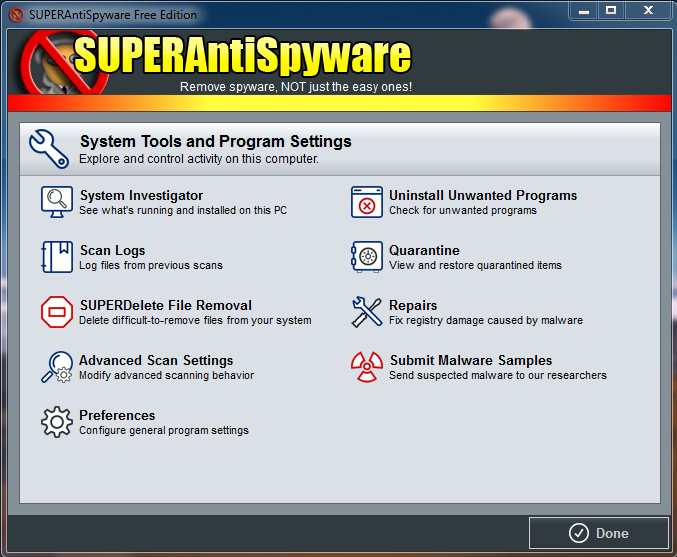Click the SUPERAntiSpyware banner logo
This screenshot has width=677, height=557.
coord(216,62)
